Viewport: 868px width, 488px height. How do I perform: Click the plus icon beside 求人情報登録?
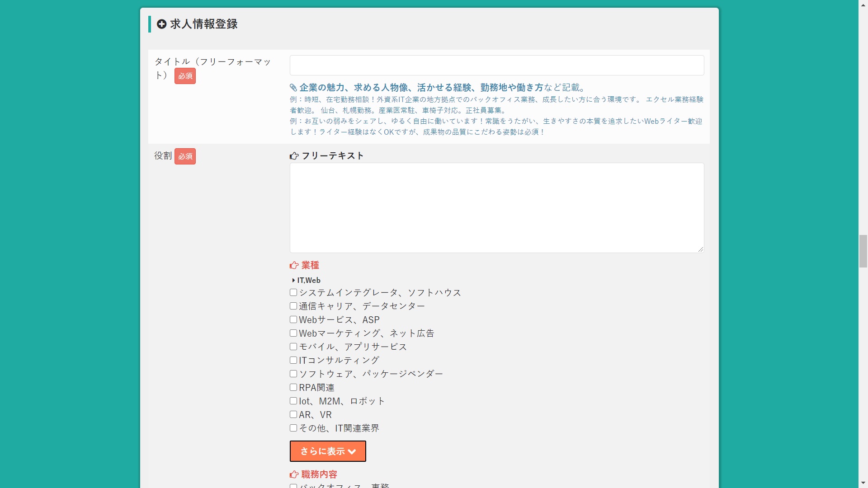161,24
